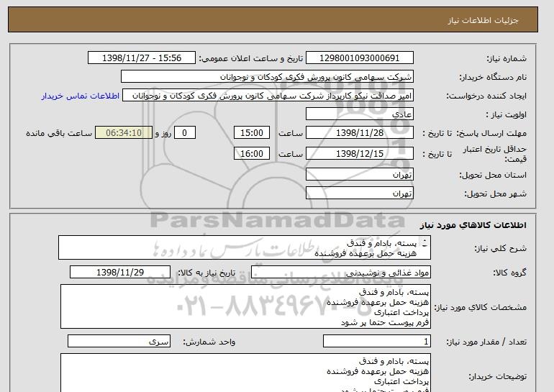Click the spinner arrows in the description box
554x392 pixels.
coord(424,243)
